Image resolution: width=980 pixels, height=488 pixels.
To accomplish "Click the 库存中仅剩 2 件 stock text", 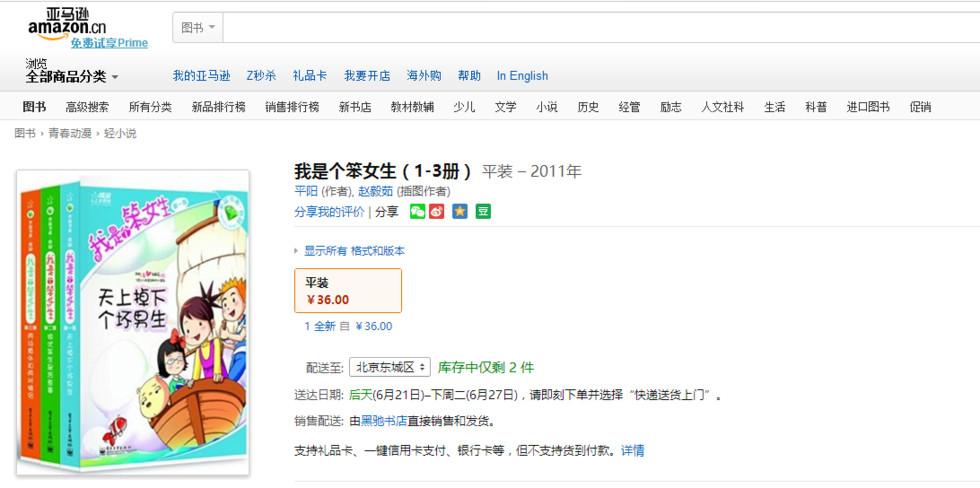I will click(486, 367).
